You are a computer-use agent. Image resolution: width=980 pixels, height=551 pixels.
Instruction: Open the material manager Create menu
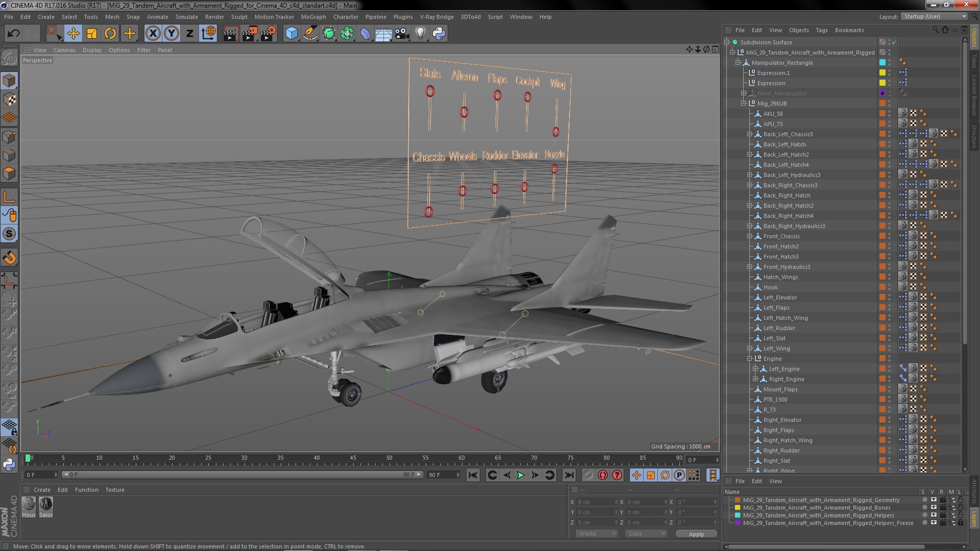point(42,490)
